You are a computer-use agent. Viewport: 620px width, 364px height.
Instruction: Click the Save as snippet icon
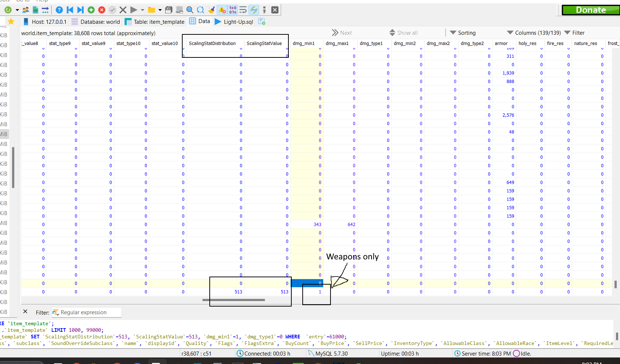point(179,10)
